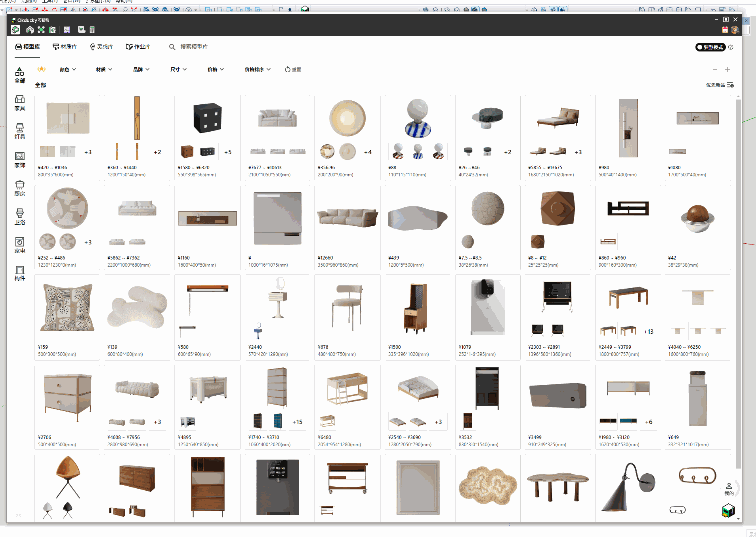The height and width of the screenshot is (537, 756).
Task: Open the third filter dropdown in filter row
Action: [x=141, y=70]
